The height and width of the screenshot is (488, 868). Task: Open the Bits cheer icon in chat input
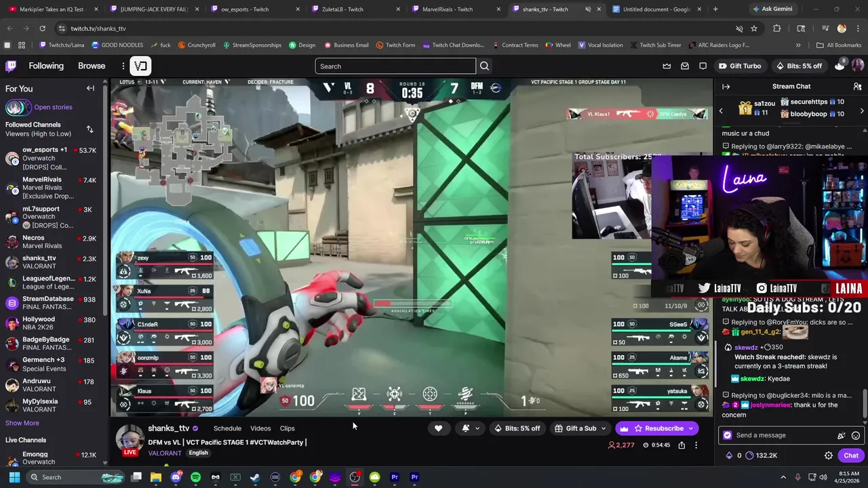point(842,436)
